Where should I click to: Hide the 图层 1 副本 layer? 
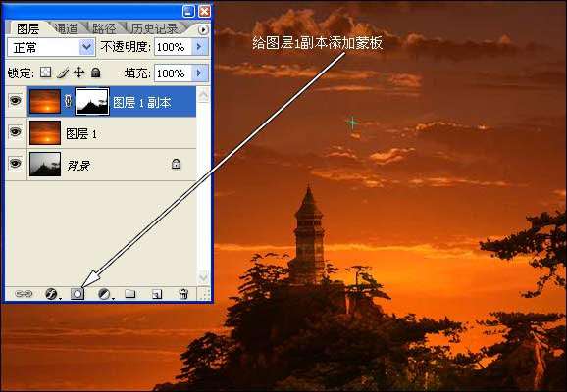point(15,100)
